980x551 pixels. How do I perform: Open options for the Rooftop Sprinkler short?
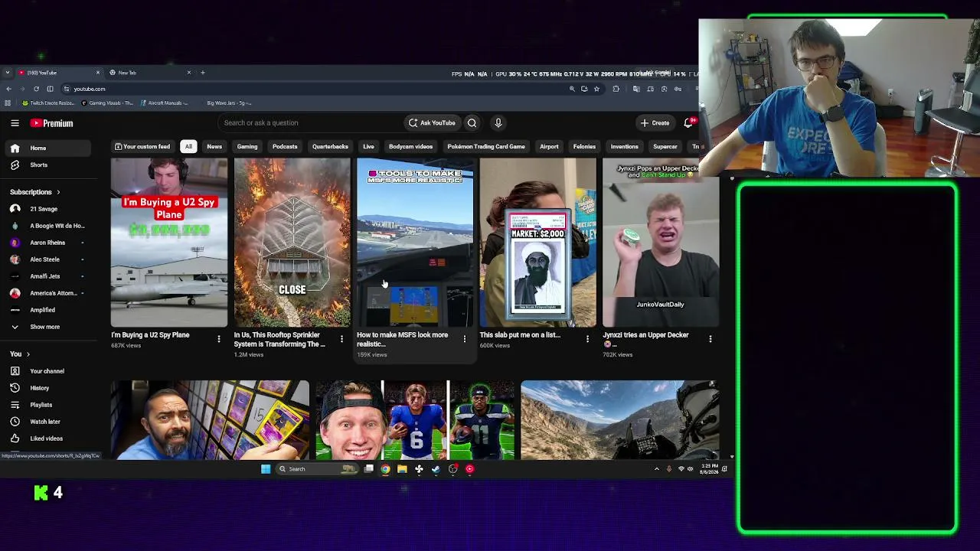341,338
